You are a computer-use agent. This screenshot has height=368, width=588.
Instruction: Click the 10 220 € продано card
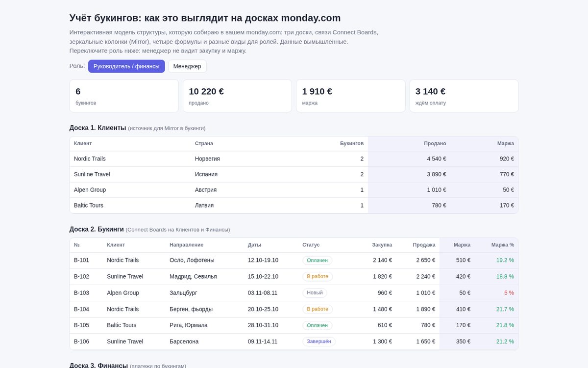[x=237, y=96]
